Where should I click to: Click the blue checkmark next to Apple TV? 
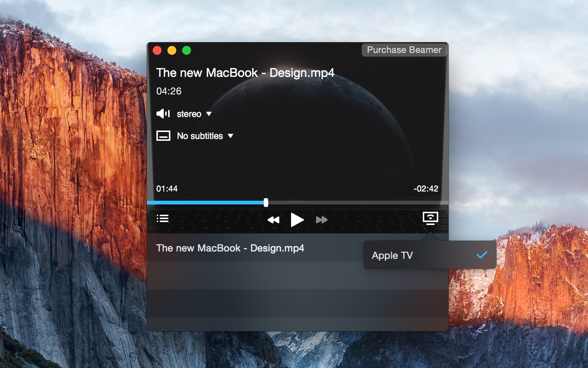pyautogui.click(x=482, y=255)
